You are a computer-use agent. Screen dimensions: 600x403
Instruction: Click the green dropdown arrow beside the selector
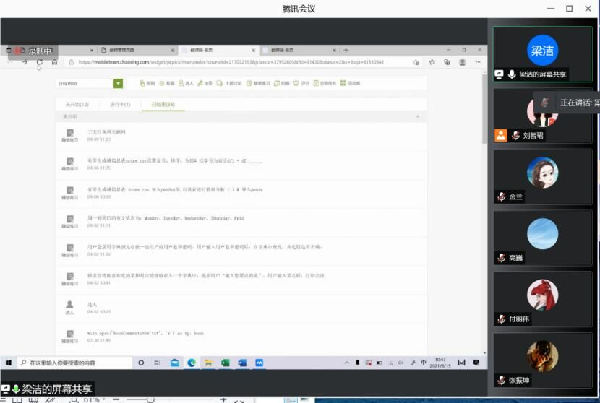(x=118, y=84)
